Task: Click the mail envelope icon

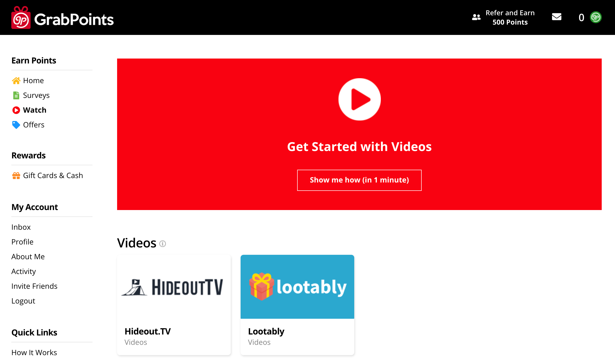Action: pyautogui.click(x=556, y=17)
